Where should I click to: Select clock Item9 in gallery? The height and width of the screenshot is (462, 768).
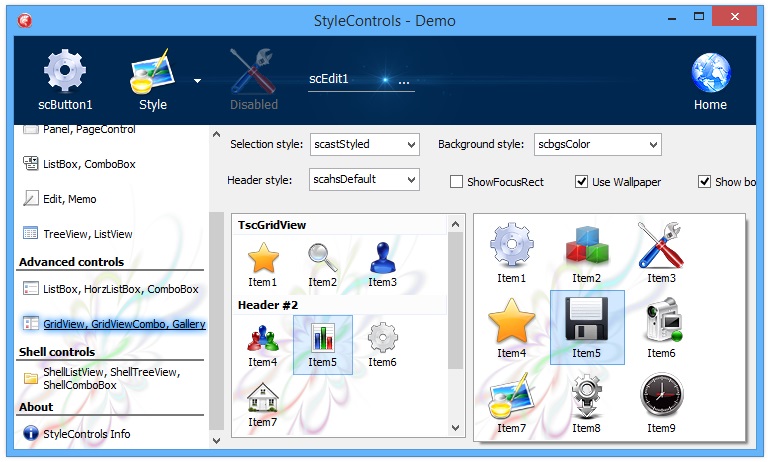(x=661, y=403)
